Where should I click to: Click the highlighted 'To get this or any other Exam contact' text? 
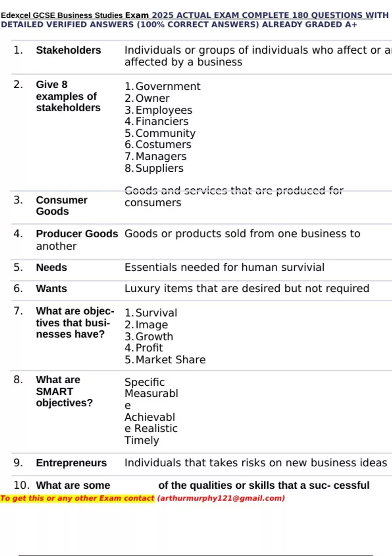pyautogui.click(x=77, y=498)
